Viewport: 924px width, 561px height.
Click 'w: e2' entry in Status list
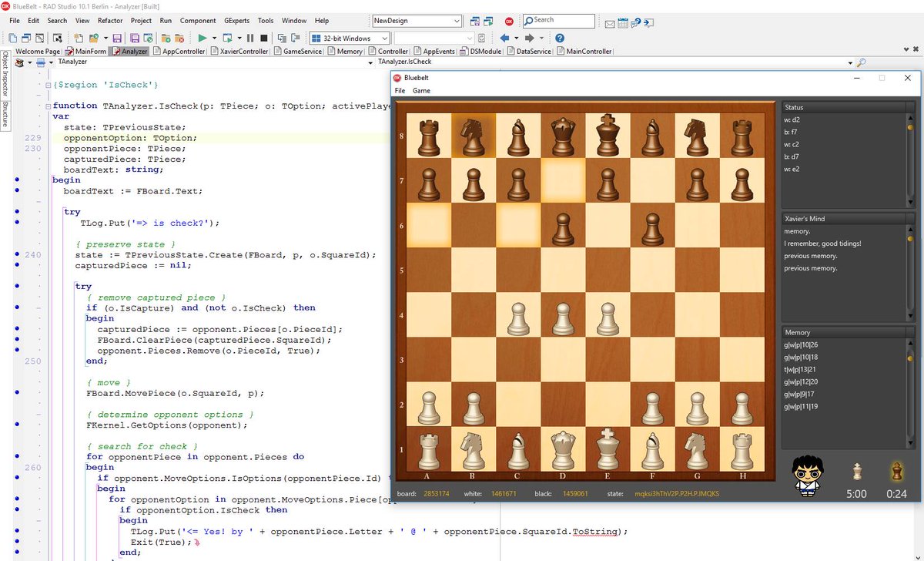[x=792, y=169]
